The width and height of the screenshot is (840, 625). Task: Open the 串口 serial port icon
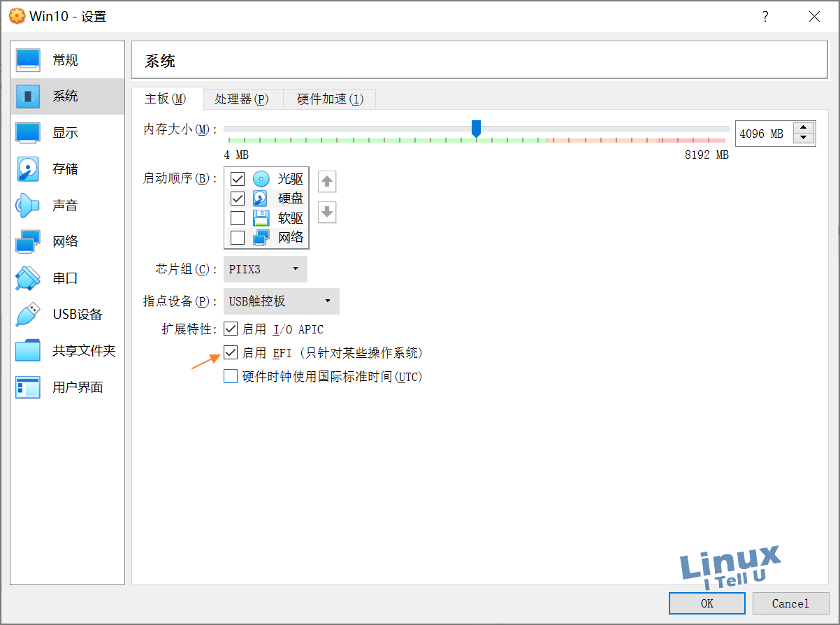point(28,278)
